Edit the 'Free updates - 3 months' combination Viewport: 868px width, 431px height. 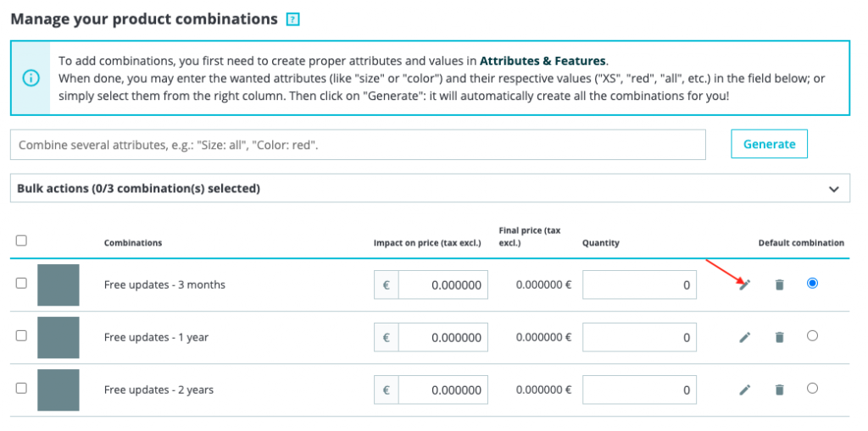pos(744,285)
